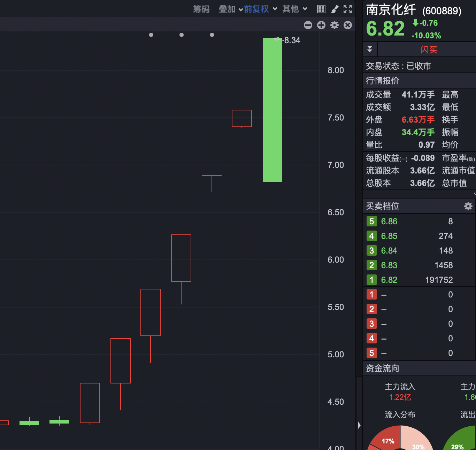Click the 成交量 41.1万手 value
Image resolution: width=476 pixels, height=450 pixels.
pos(418,95)
